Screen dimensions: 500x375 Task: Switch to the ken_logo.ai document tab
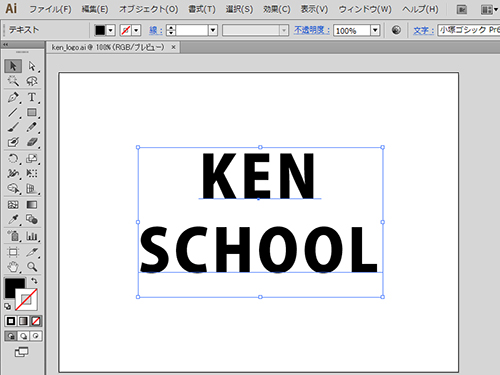pos(108,47)
